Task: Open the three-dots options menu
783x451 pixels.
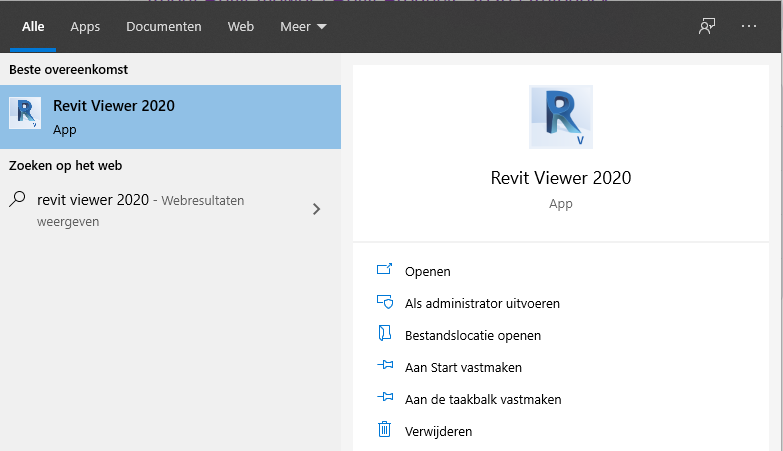Action: [x=749, y=26]
